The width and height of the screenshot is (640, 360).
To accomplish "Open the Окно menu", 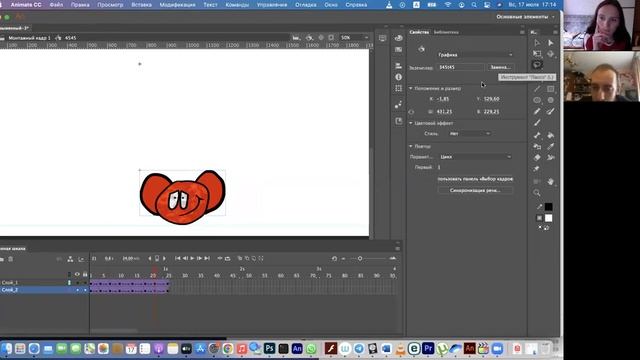I will coord(331,5).
